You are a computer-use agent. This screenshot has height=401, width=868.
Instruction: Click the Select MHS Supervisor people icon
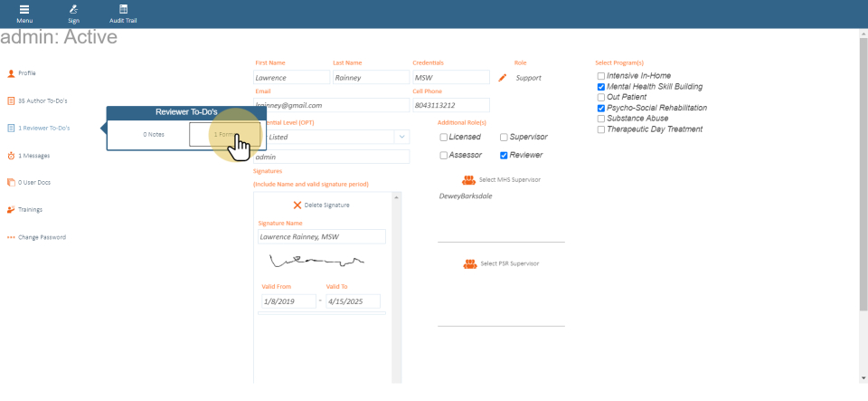tap(469, 179)
